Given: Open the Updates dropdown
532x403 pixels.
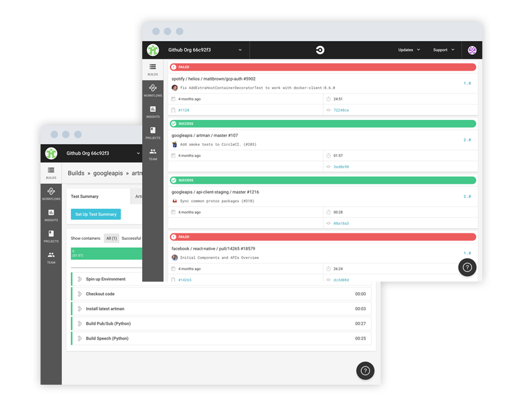Looking at the screenshot, I should (x=409, y=50).
